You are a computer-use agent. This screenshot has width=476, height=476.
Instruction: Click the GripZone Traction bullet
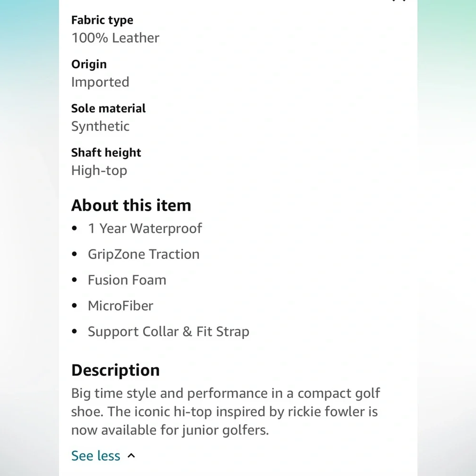pos(143,254)
